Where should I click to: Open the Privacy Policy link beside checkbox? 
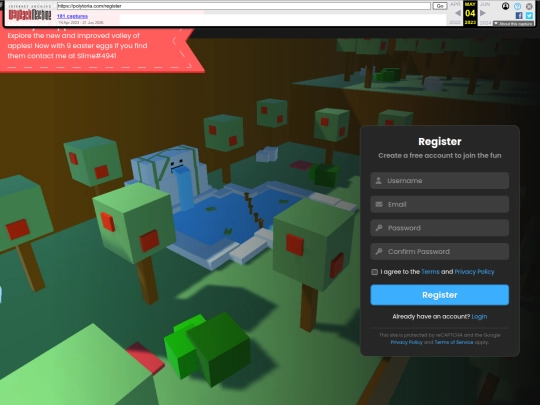(x=474, y=272)
